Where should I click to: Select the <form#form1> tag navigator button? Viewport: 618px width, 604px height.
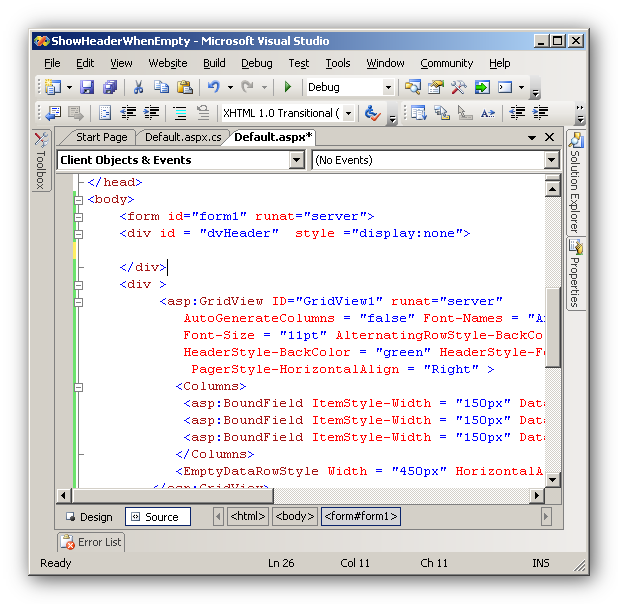click(361, 516)
